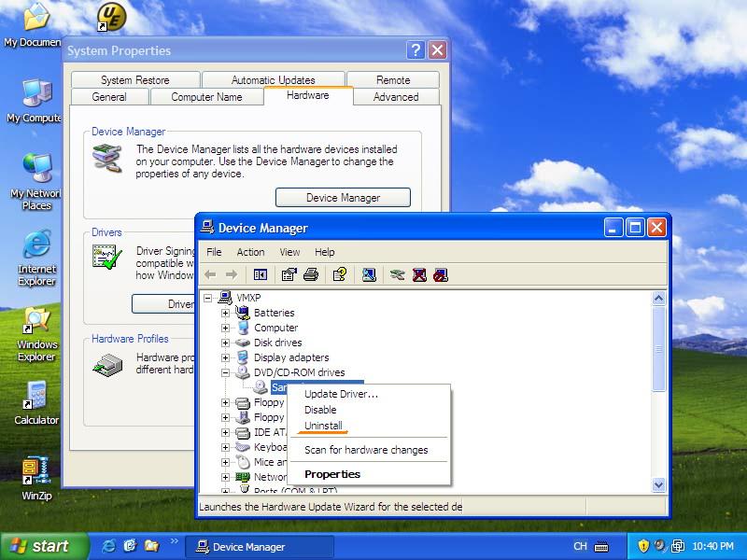Click the network connection tray icon

pyautogui.click(x=678, y=546)
